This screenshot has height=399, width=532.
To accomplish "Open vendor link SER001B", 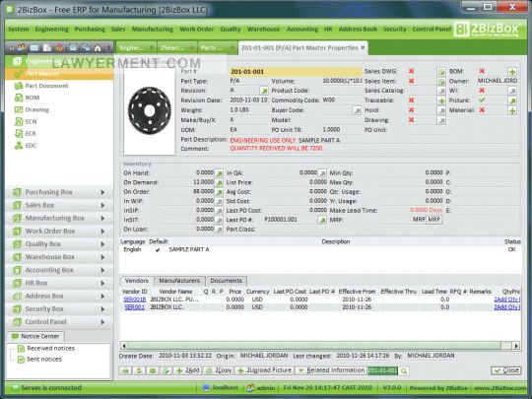I will 135,299.
